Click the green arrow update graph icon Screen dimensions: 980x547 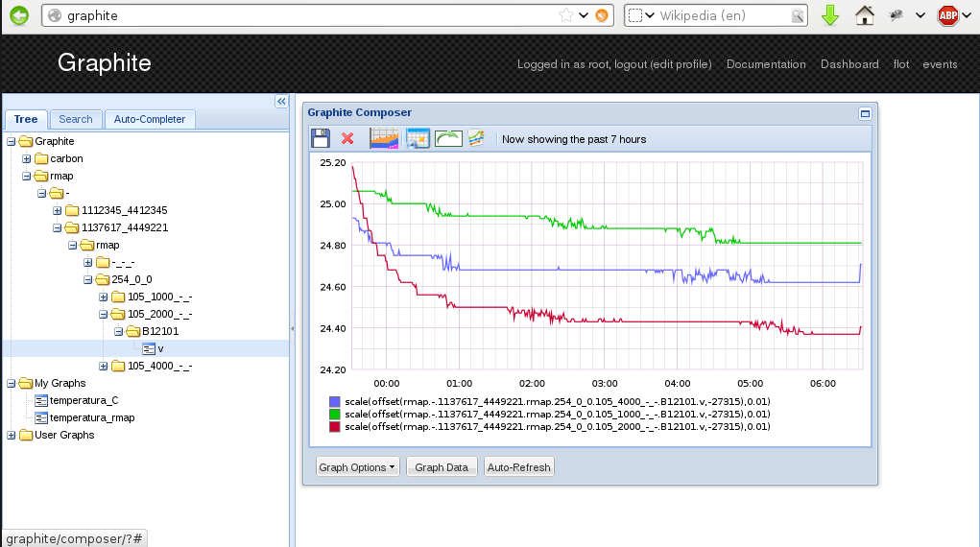449,138
